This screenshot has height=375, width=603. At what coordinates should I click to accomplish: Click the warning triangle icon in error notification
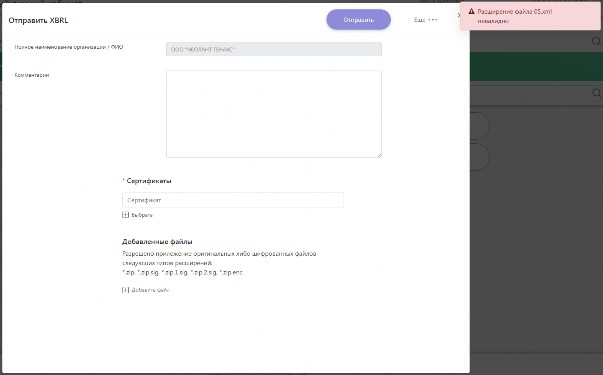471,12
